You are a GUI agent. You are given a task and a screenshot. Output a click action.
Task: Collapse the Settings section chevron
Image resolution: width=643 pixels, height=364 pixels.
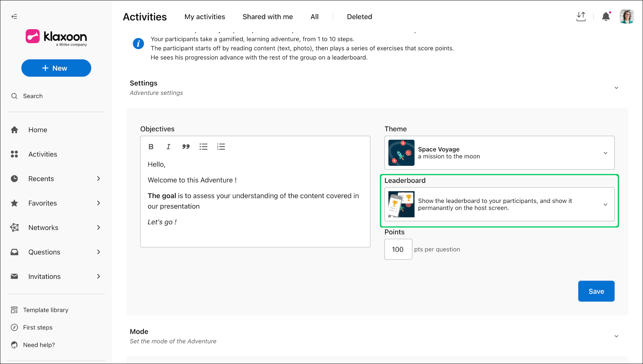(x=616, y=88)
